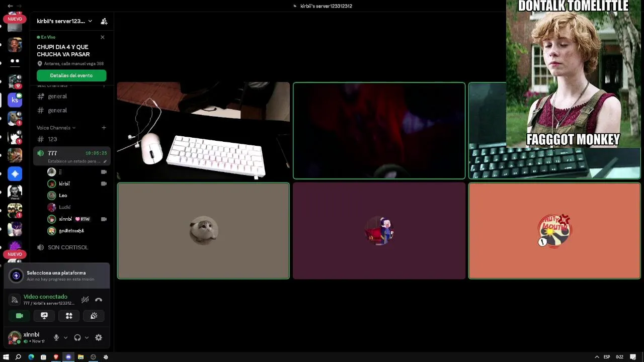This screenshot has height=362, width=644.
Task: Focus the white keyboard video tile
Action: (203, 131)
